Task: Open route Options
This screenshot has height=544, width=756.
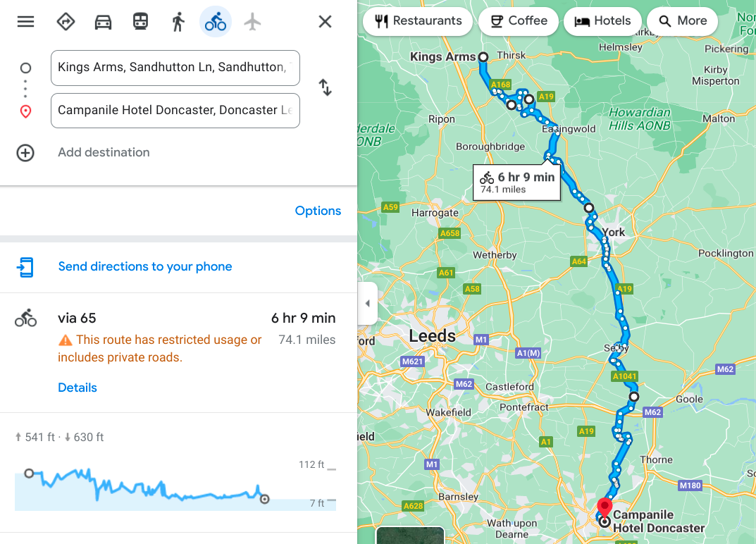Action: tap(318, 211)
